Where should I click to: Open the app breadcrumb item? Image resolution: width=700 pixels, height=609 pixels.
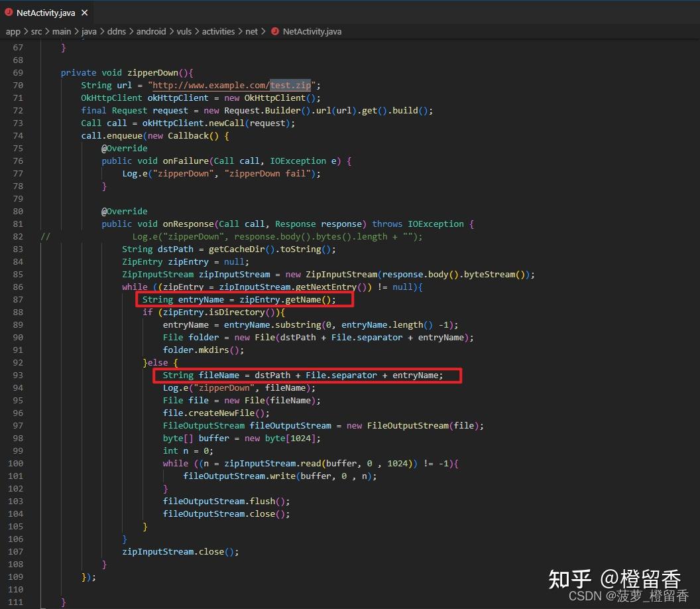click(x=13, y=31)
